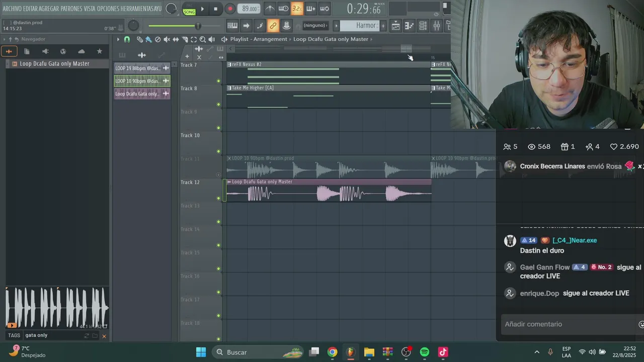Select the Delete tool in playlist toolbar

coord(157,39)
